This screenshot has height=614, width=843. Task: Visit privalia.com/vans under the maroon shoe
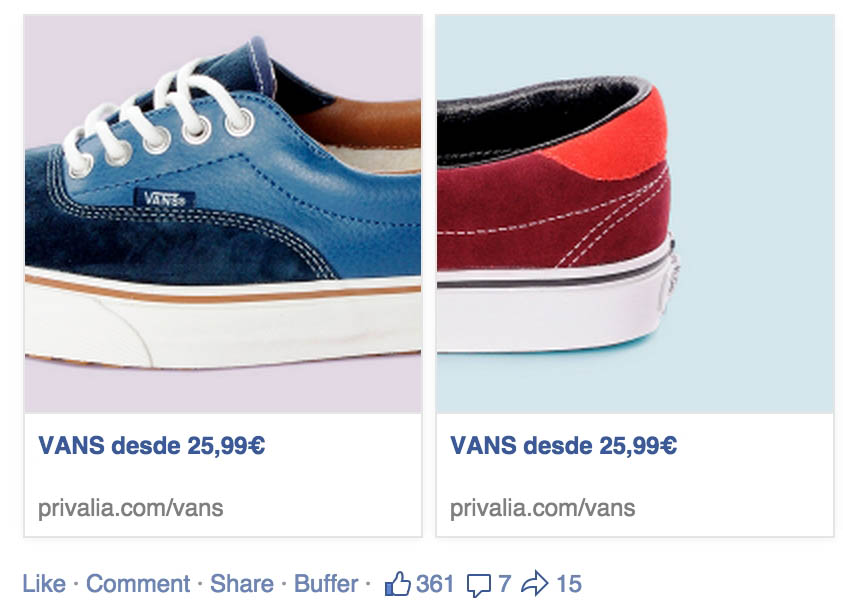tap(542, 508)
